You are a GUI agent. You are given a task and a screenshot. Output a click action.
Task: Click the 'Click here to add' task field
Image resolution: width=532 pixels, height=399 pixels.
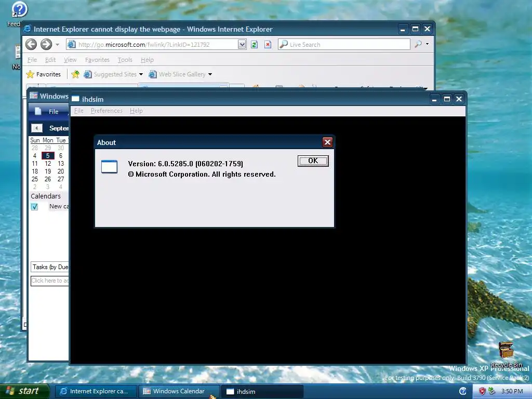pyautogui.click(x=50, y=281)
